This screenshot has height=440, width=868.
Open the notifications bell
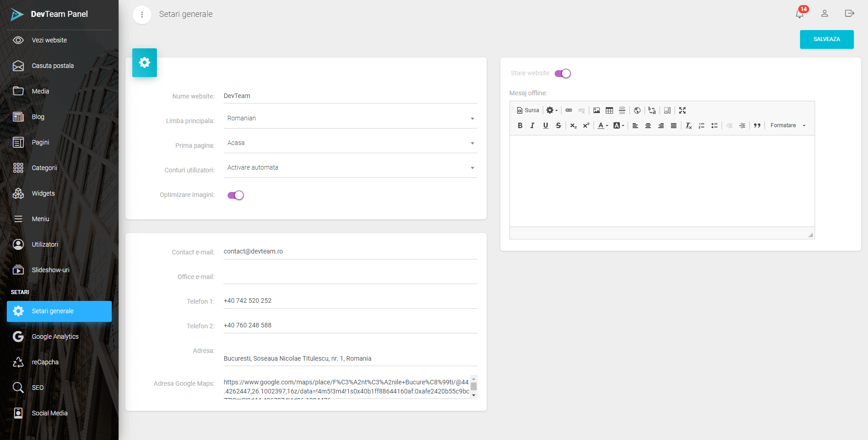[800, 14]
